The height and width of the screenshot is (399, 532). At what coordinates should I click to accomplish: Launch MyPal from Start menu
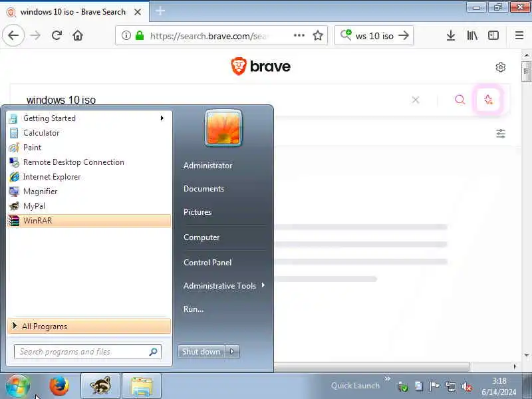[89, 206]
